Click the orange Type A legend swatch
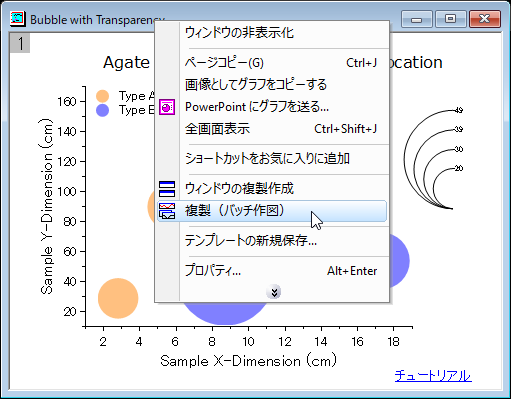This screenshot has width=511, height=399. coord(102,96)
